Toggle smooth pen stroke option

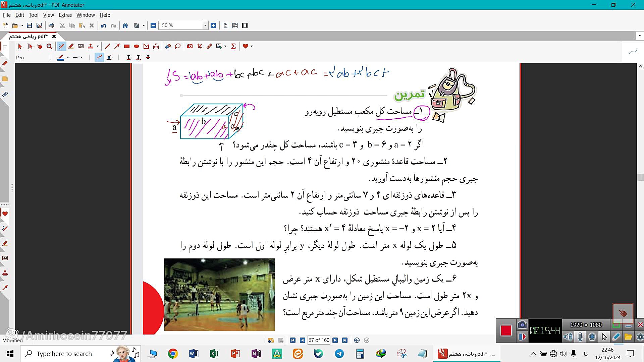tap(99, 58)
